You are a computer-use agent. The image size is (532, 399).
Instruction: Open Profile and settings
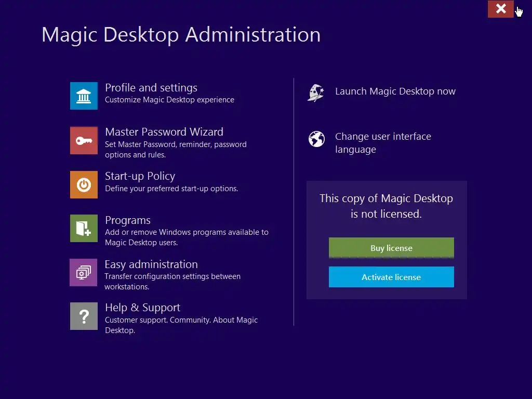pos(151,88)
